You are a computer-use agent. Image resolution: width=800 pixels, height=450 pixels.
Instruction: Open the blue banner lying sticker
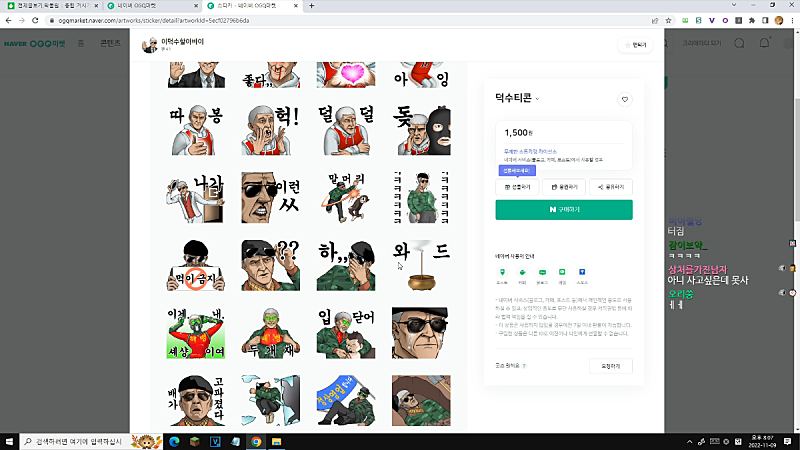pyautogui.click(x=346, y=401)
